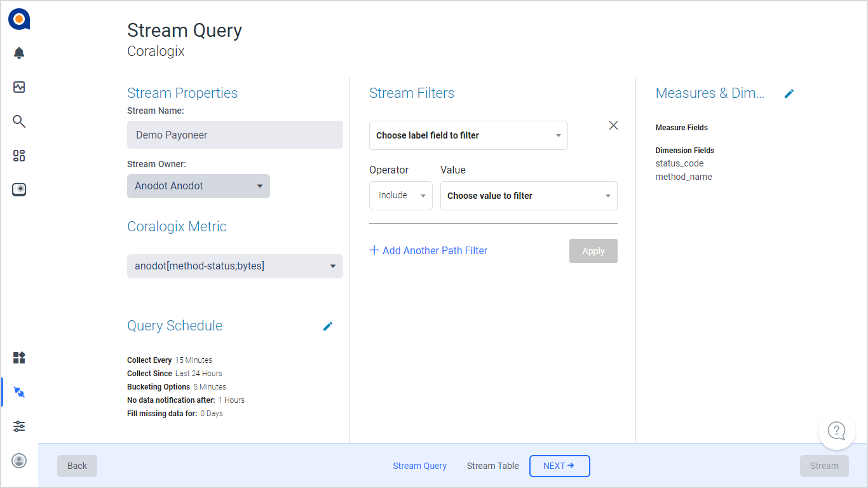Open the widgets icon in lower sidebar
The height and width of the screenshot is (488, 868).
[x=19, y=358]
